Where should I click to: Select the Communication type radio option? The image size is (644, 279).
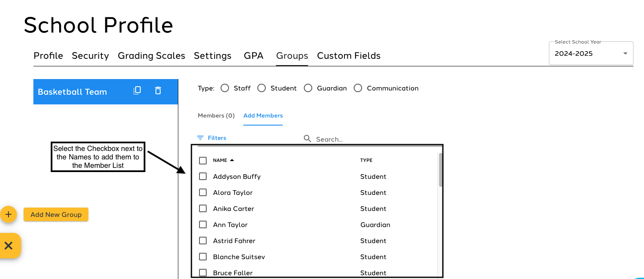point(358,88)
